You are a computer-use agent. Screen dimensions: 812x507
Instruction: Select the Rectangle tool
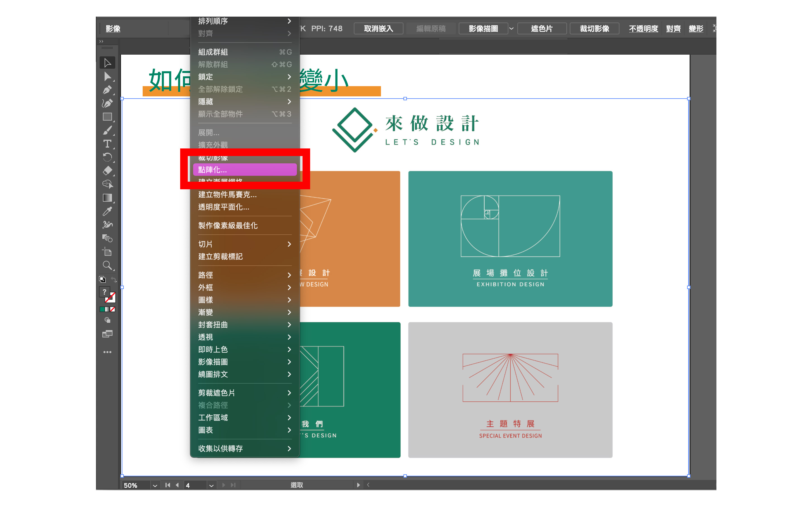107,117
